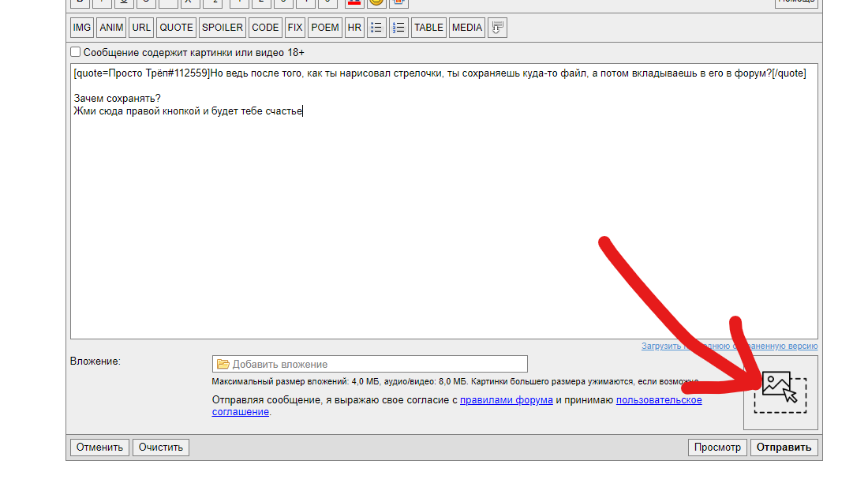Click the Очистить button

click(x=161, y=448)
